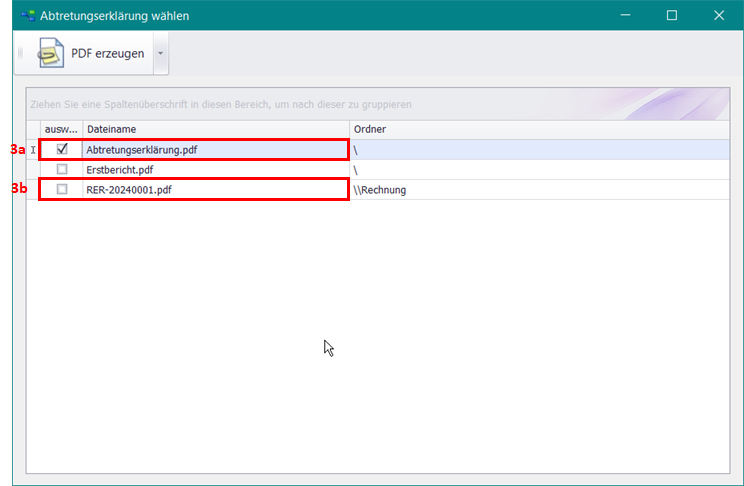This screenshot has height=486, width=744.
Task: Click the group-by column drop area
Action: [x=378, y=104]
